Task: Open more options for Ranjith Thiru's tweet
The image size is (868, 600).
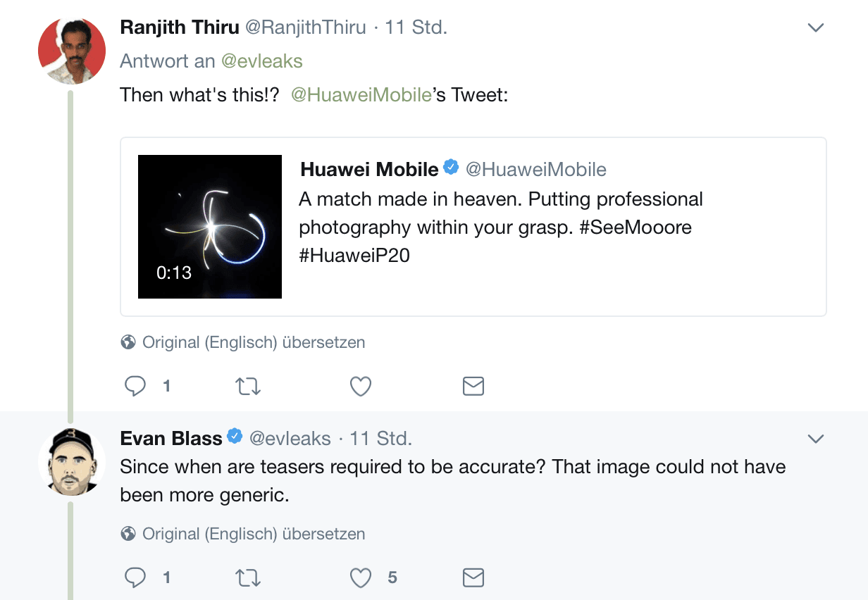Action: point(815,28)
